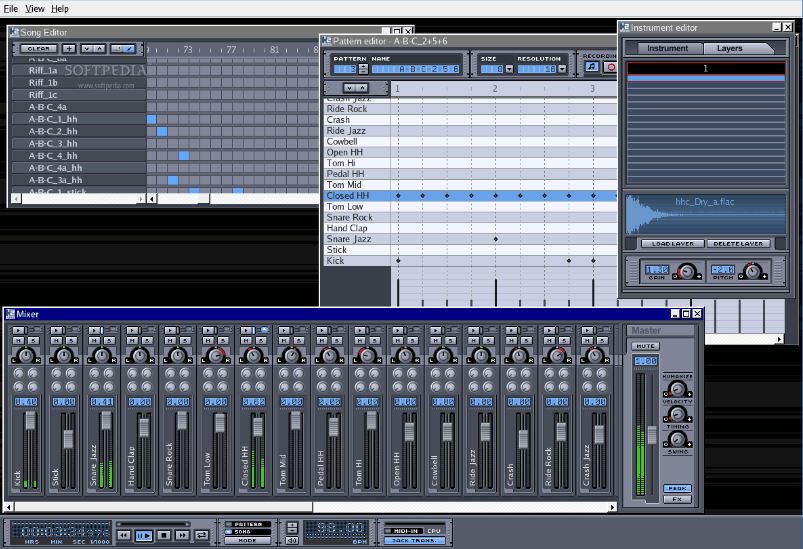
Task: Open the File menu
Action: coord(11,9)
